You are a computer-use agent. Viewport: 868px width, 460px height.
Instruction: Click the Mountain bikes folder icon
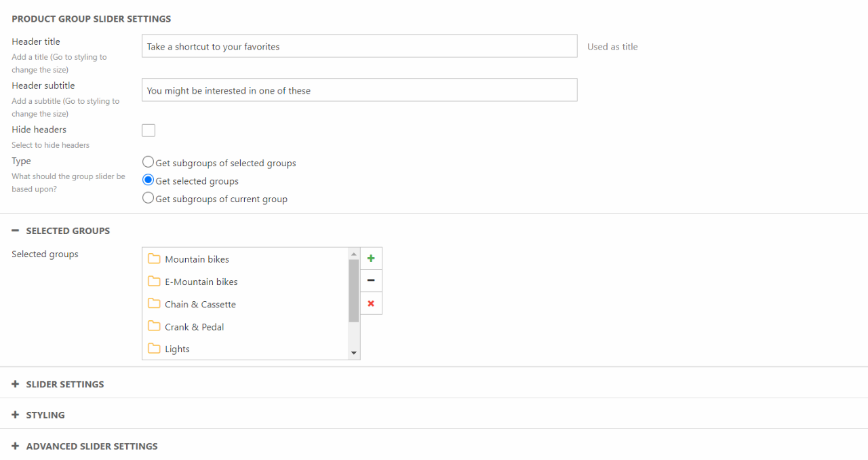pyautogui.click(x=154, y=258)
